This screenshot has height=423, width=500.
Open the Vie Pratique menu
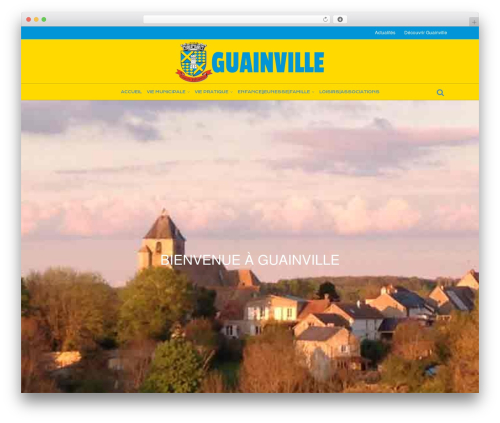211,92
